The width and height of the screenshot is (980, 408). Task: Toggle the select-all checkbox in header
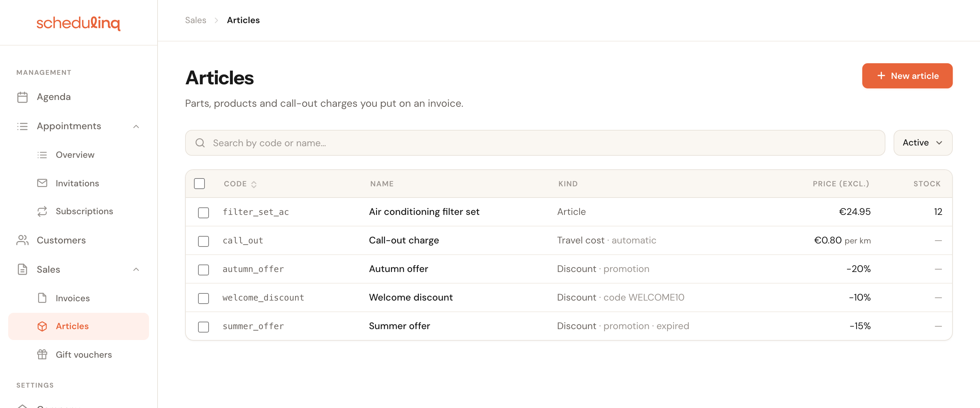coord(199,184)
